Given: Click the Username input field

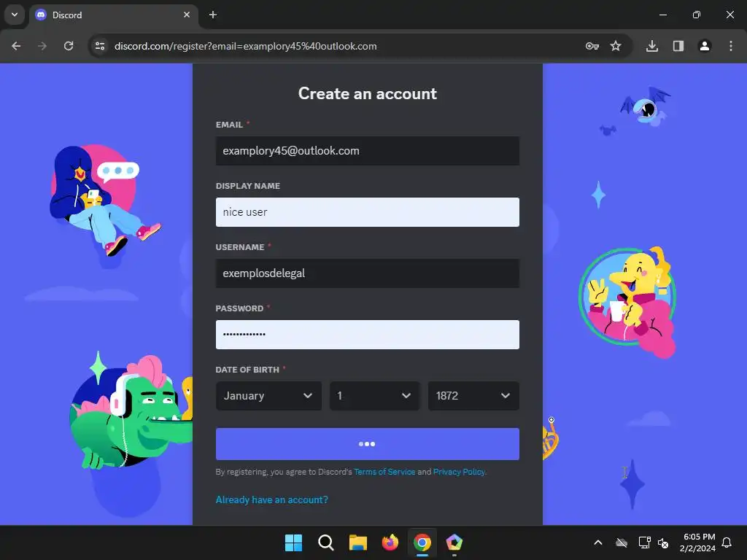Looking at the screenshot, I should coord(368,273).
